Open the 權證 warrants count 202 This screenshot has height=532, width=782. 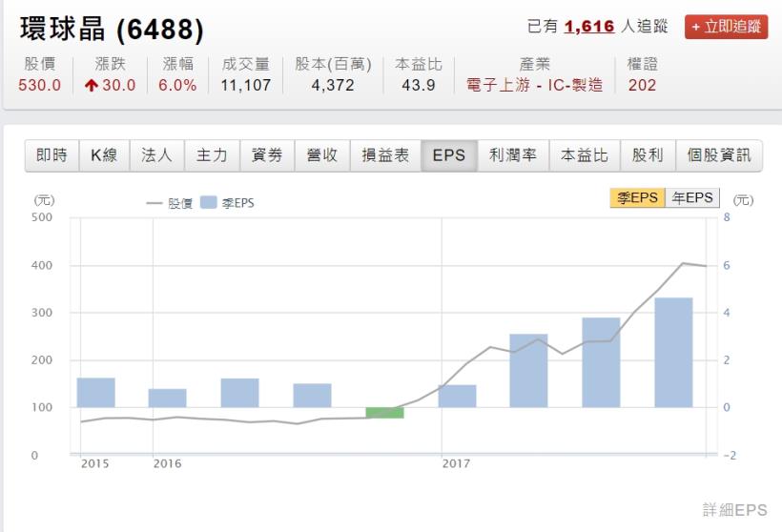642,85
